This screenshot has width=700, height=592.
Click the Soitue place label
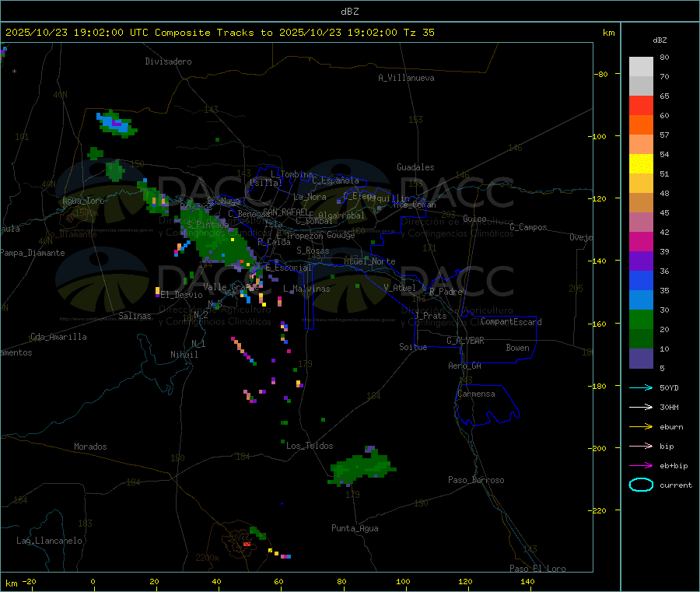coord(413,347)
